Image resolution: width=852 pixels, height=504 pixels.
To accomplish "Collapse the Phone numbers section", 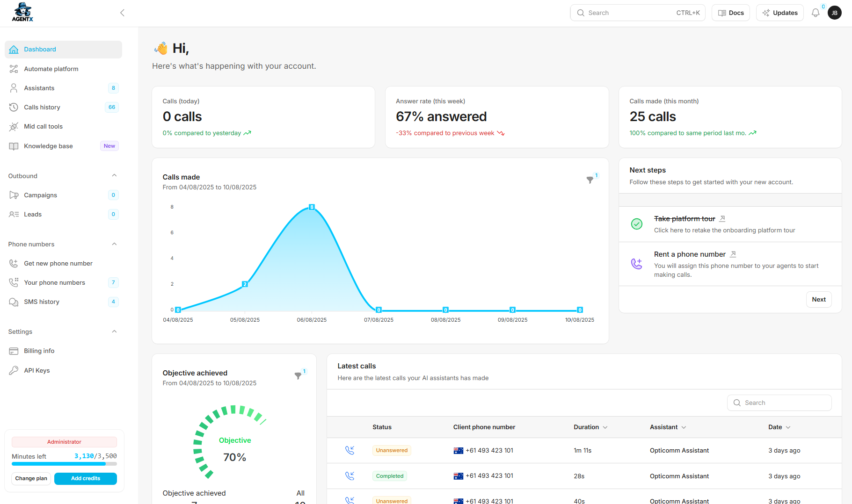I will click(x=114, y=244).
